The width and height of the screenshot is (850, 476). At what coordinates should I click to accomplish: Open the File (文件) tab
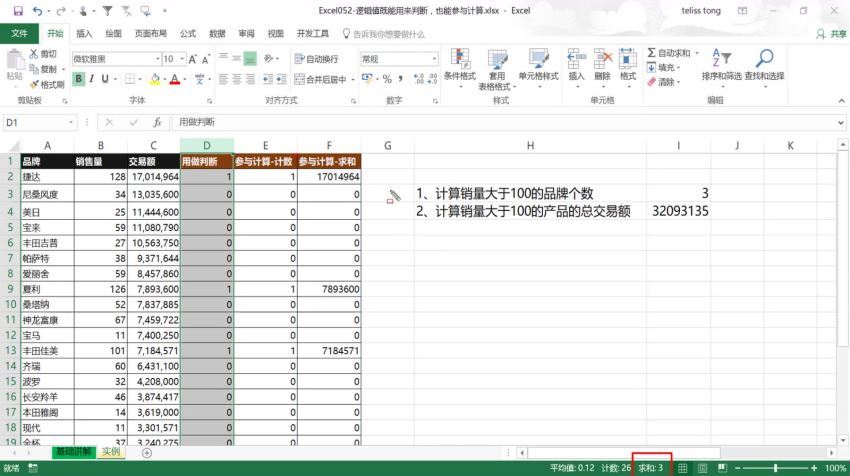coord(19,34)
